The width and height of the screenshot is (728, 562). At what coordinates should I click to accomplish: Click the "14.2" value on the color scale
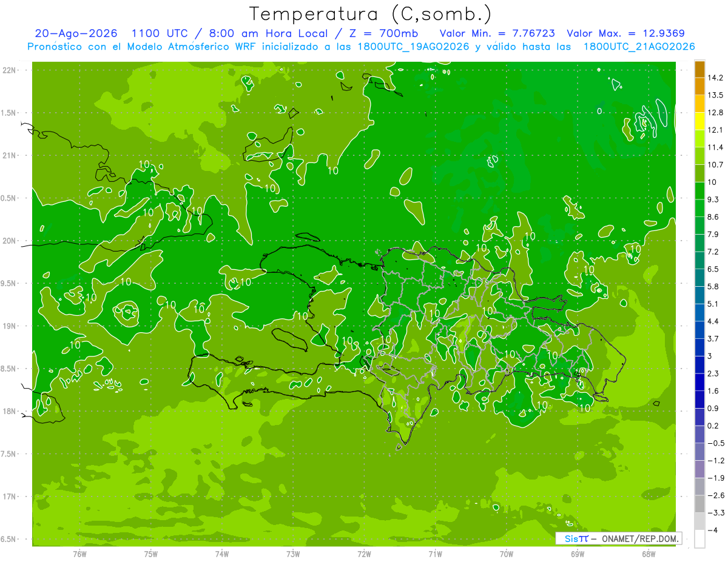coord(715,78)
